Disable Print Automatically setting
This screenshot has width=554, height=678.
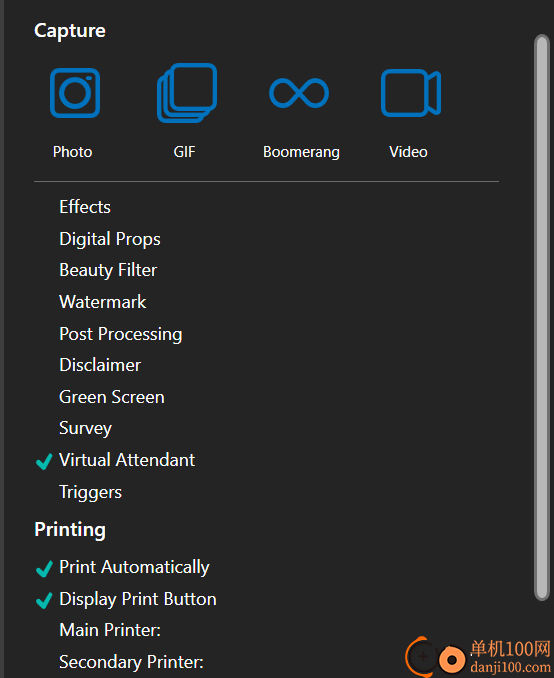click(134, 567)
